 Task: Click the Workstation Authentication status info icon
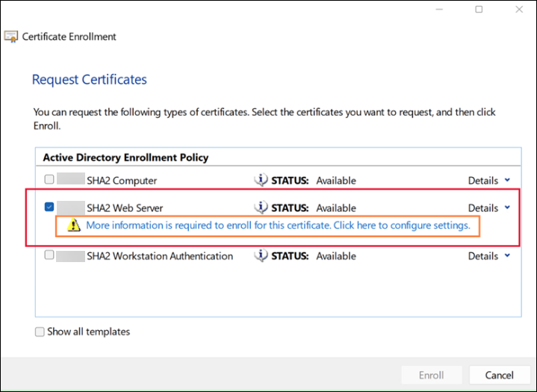pyautogui.click(x=261, y=255)
